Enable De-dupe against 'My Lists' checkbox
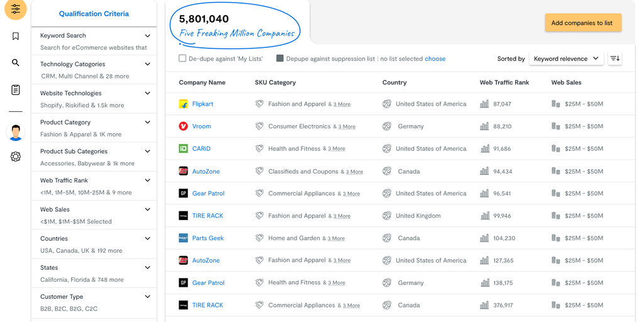 click(182, 58)
